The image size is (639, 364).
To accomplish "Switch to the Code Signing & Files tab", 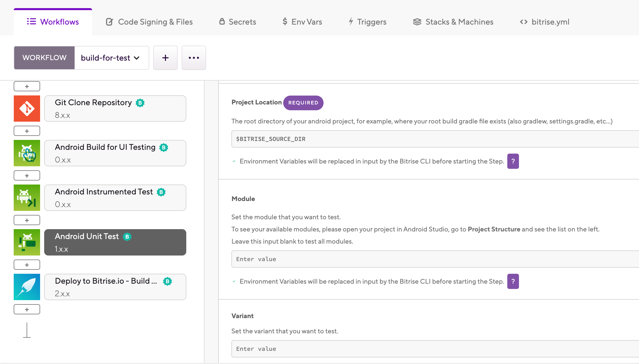I will coord(149,22).
